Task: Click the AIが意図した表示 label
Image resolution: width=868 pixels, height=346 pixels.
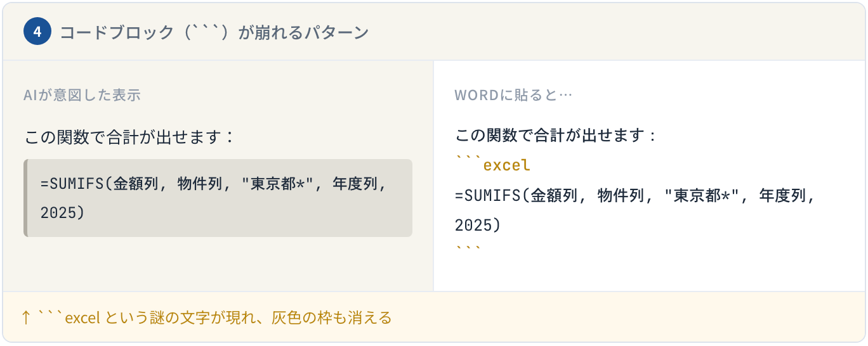Action: click(x=82, y=95)
